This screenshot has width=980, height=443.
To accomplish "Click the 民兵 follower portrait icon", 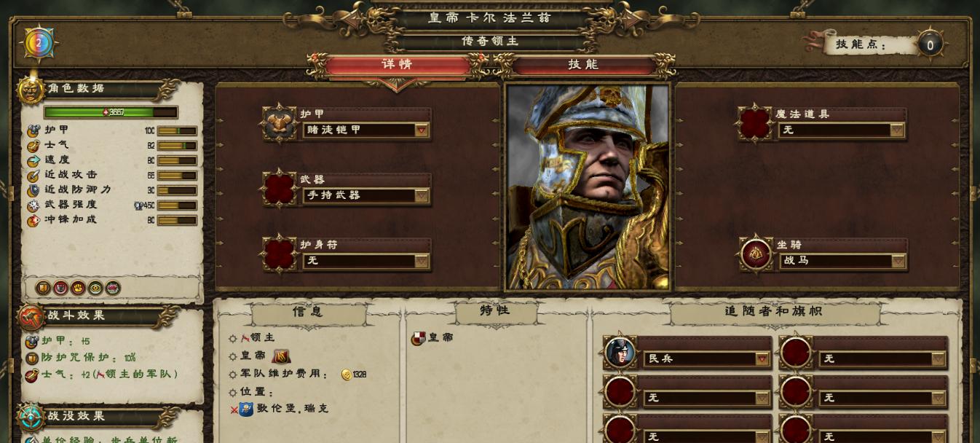I will tap(620, 353).
